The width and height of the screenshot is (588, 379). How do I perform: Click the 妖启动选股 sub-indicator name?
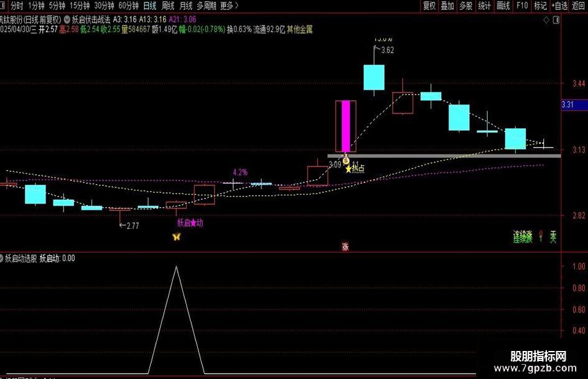[21, 258]
